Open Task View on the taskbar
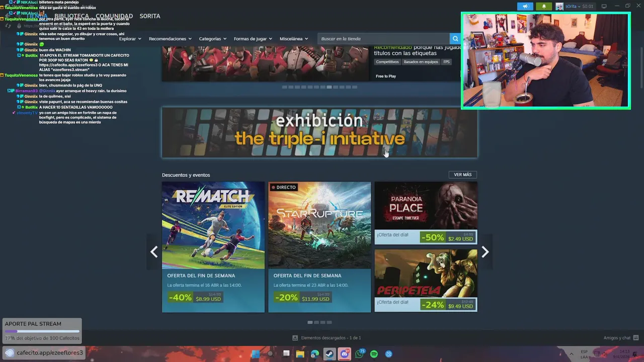 (x=286, y=354)
